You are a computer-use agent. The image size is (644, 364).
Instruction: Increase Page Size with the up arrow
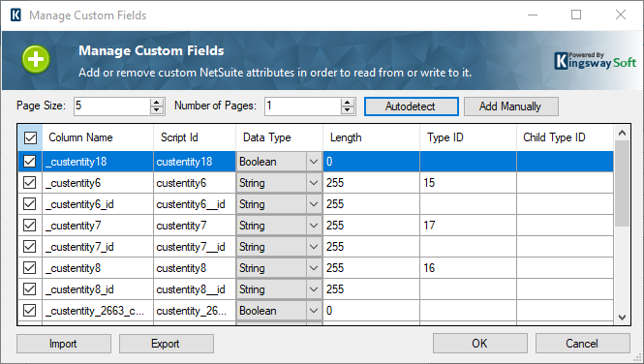click(157, 103)
